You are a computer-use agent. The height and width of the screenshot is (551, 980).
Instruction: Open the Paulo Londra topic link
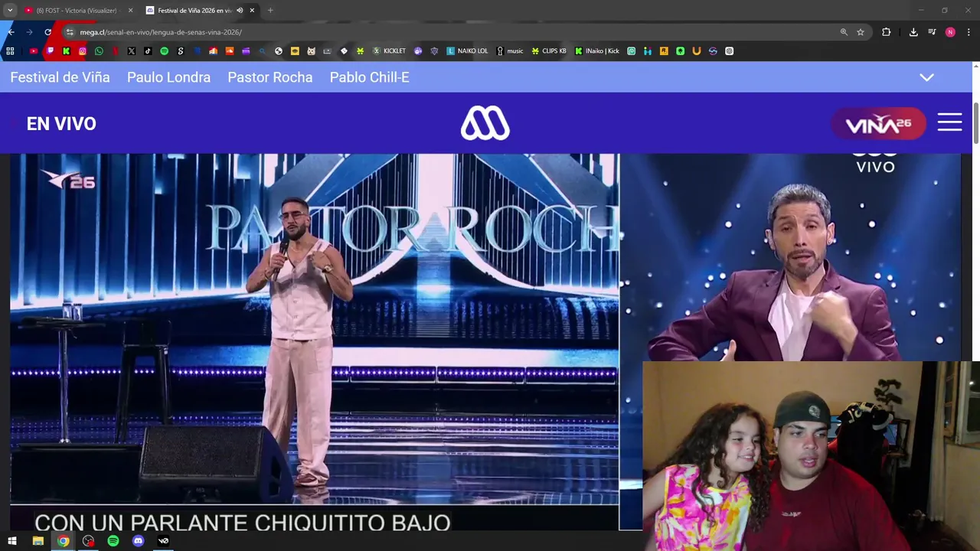(168, 77)
